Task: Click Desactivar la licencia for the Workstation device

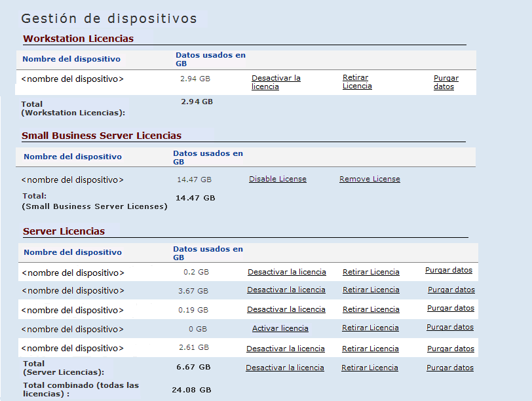Action: (276, 82)
